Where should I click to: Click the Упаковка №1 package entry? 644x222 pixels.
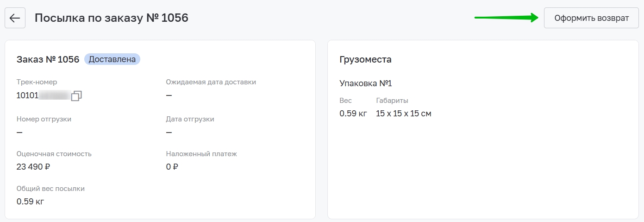click(x=366, y=83)
